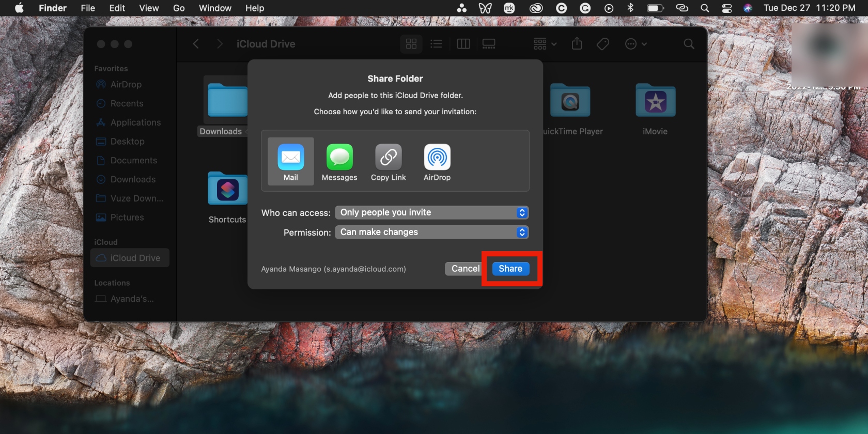Open Recents in the sidebar
Screen dimensions: 868x434
(x=120, y=103)
